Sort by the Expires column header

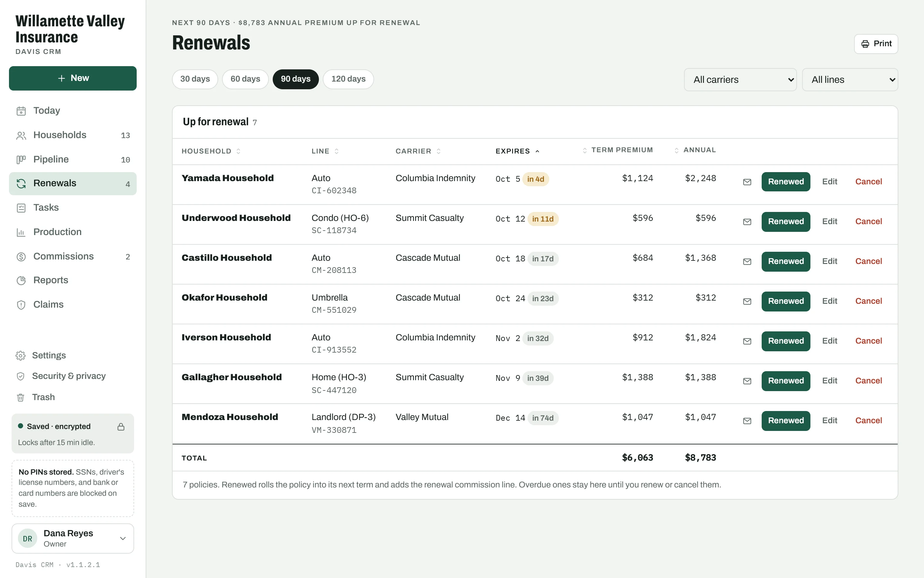point(518,151)
